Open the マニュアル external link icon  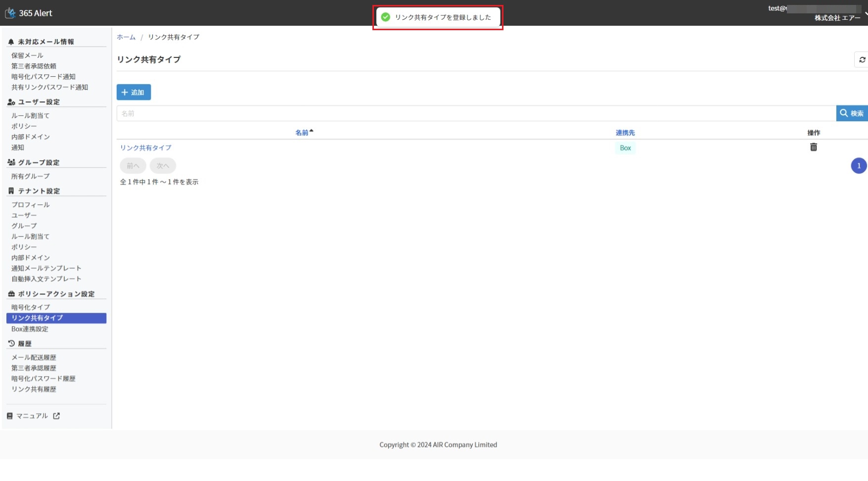(x=56, y=416)
